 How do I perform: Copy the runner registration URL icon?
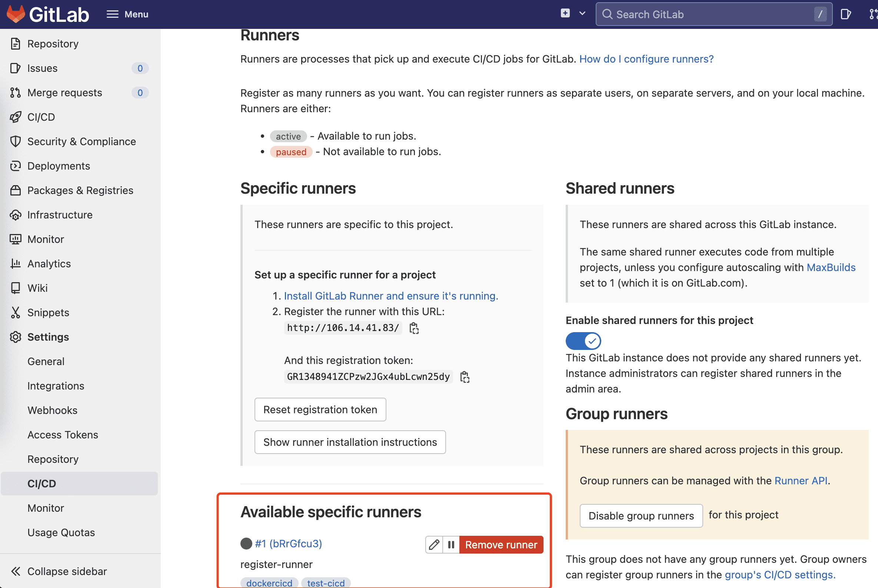(414, 328)
